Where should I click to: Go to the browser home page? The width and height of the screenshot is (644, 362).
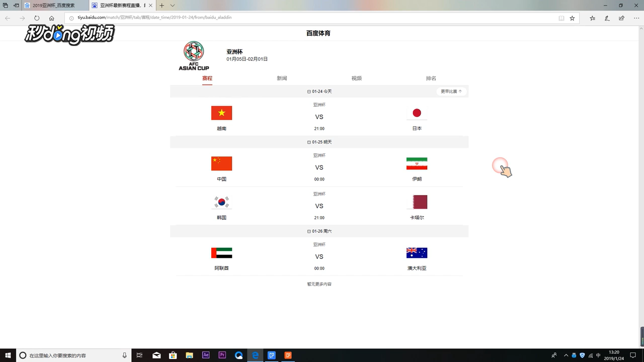coord(51,18)
